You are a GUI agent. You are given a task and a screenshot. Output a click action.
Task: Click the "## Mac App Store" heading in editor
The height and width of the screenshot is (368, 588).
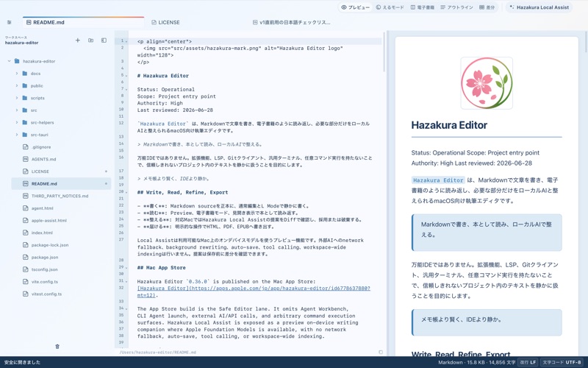(x=161, y=268)
